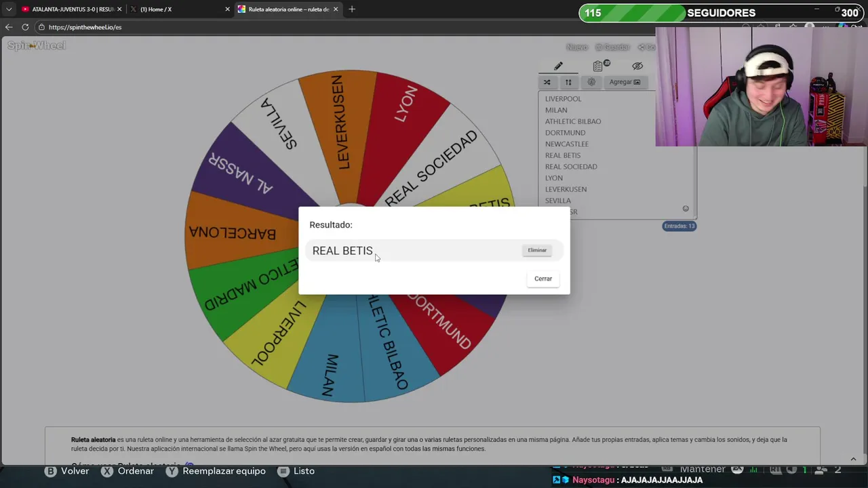This screenshot has height=488, width=868.
Task: Close the ATALANTA-JUVENTUS tab
Action: [119, 9]
